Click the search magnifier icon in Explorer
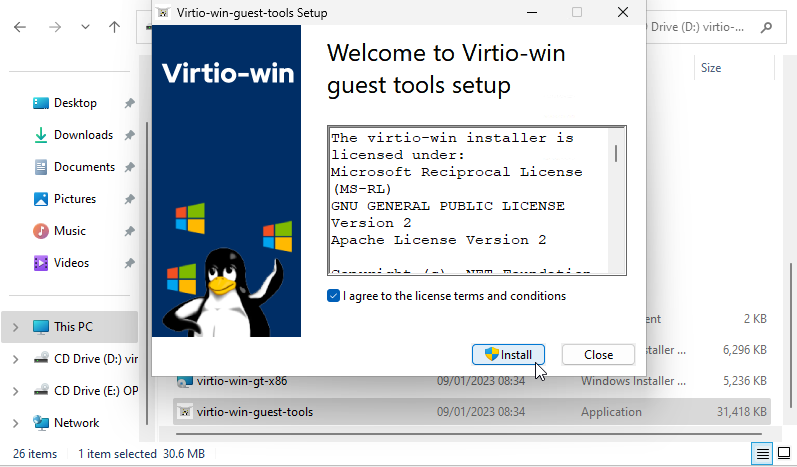Viewport: 797px width, 467px height. pos(766,28)
